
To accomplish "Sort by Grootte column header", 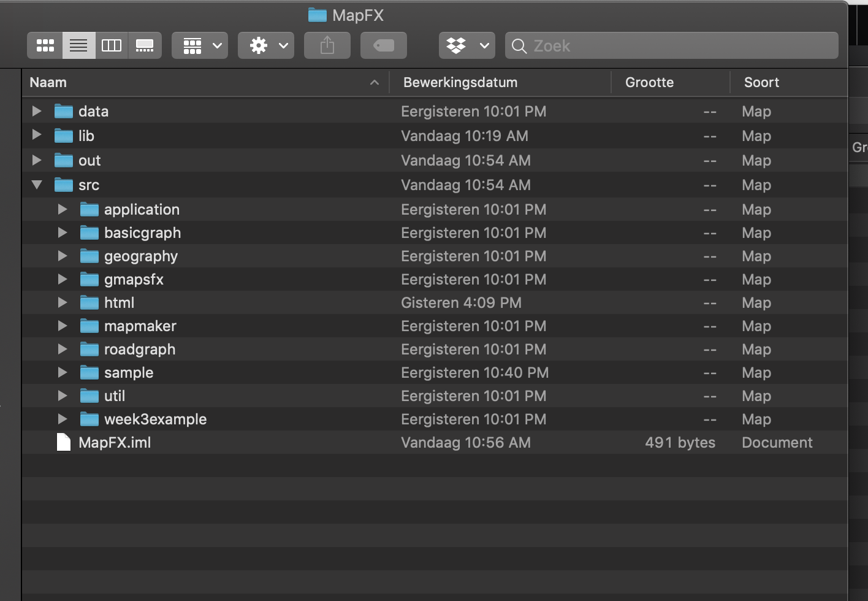I will pos(671,82).
